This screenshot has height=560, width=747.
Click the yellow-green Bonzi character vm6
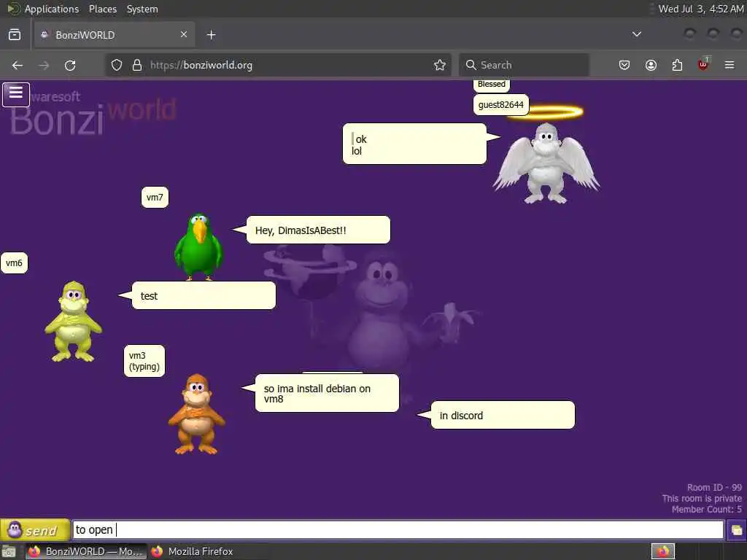[74, 322]
